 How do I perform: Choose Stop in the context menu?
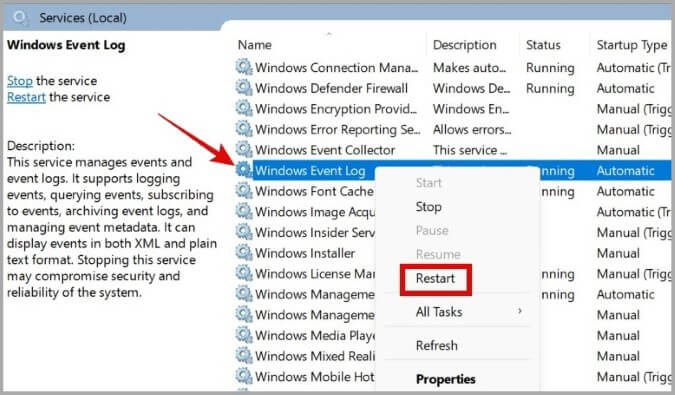(428, 207)
